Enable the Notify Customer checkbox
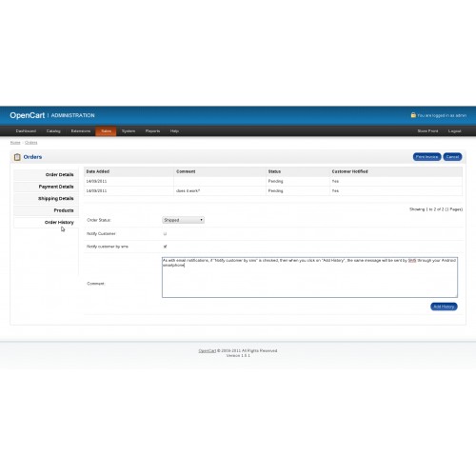Screen dimensions: 476x476 click(x=165, y=234)
